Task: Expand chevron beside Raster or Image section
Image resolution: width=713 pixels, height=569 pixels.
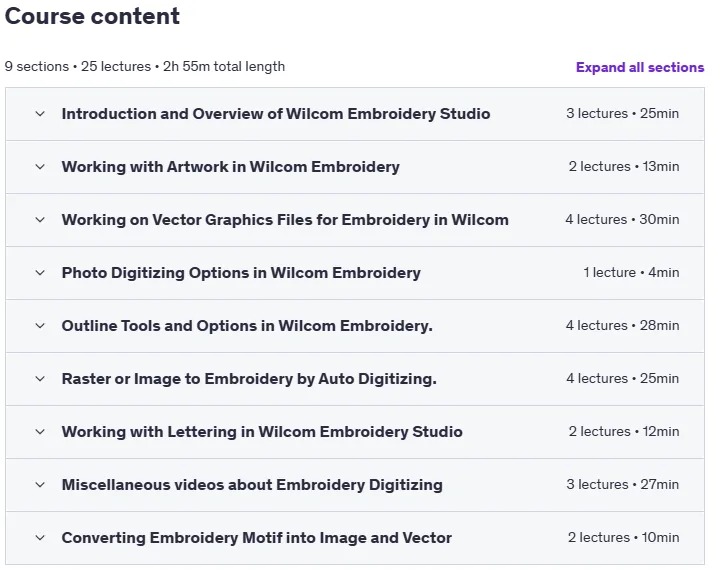Action: (x=40, y=379)
